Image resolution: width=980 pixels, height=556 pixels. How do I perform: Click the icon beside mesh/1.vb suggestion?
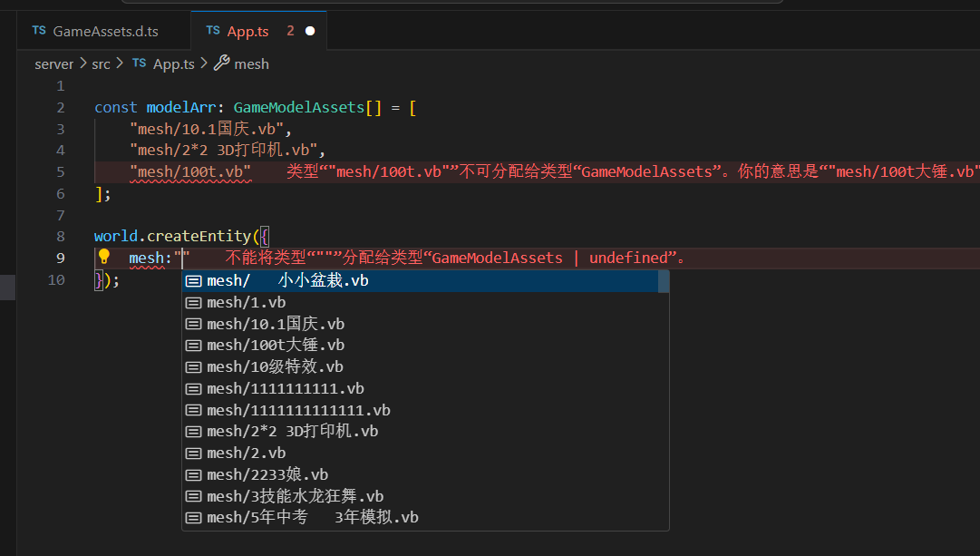coord(193,302)
